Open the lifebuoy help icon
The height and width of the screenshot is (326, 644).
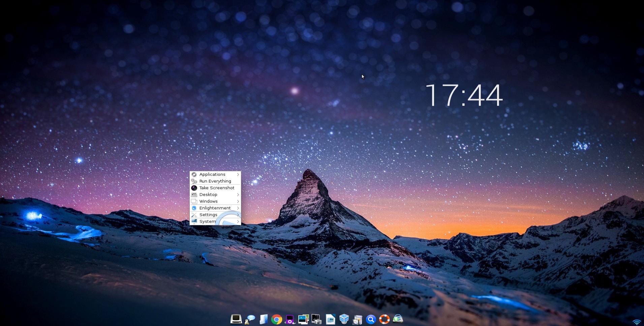tap(384, 319)
